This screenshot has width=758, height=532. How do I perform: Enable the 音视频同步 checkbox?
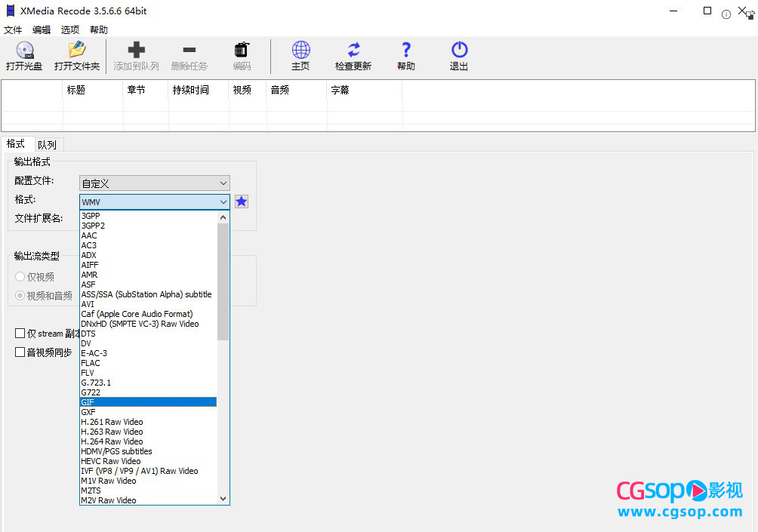pyautogui.click(x=20, y=352)
